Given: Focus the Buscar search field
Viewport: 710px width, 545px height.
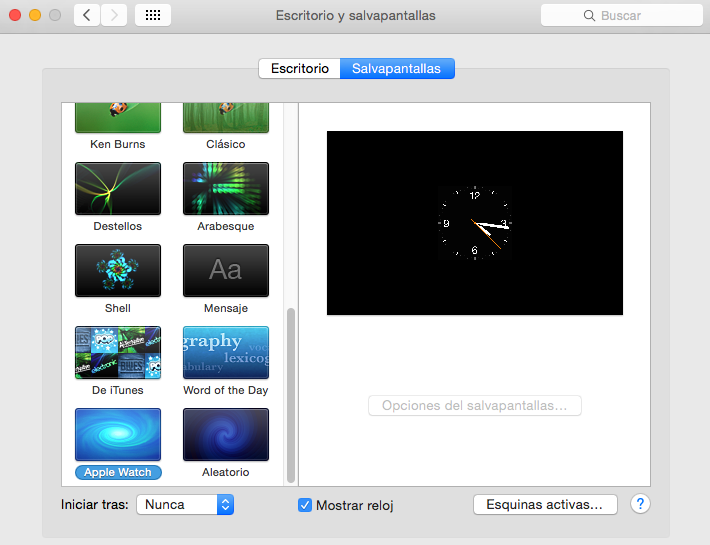Looking at the screenshot, I should (x=622, y=16).
